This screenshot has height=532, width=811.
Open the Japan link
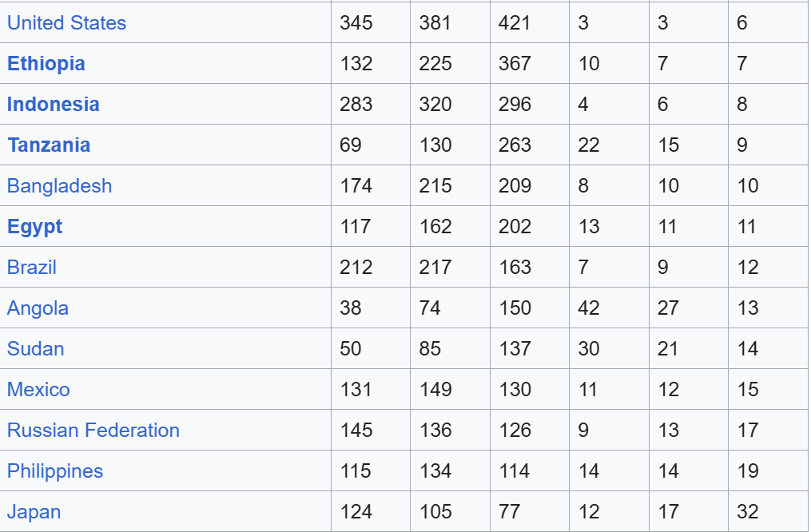(x=34, y=512)
